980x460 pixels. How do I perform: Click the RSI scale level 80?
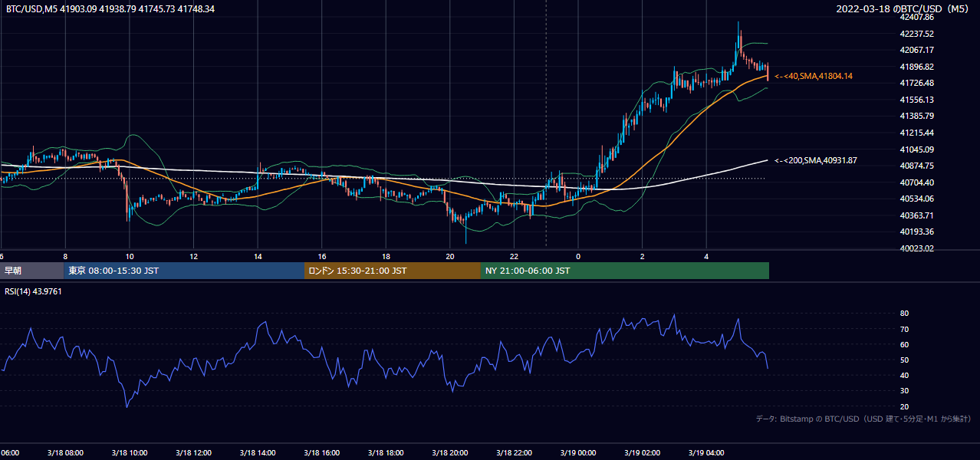(x=904, y=314)
